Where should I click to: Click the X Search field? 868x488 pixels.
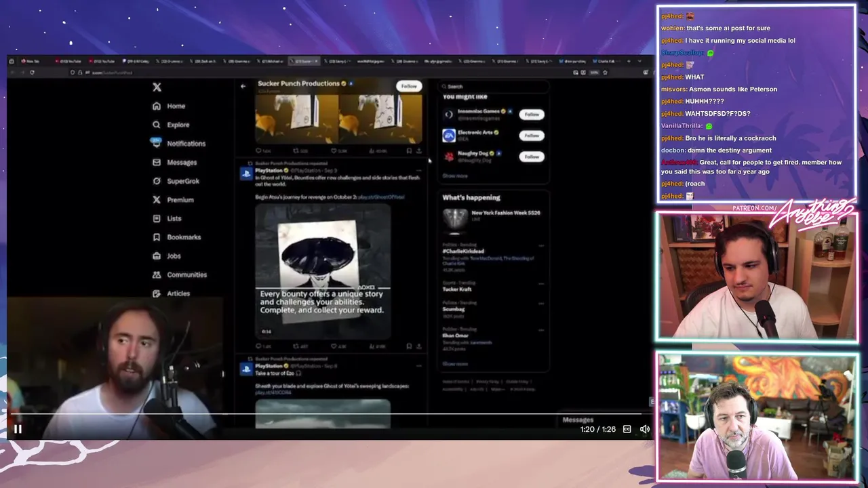[494, 86]
